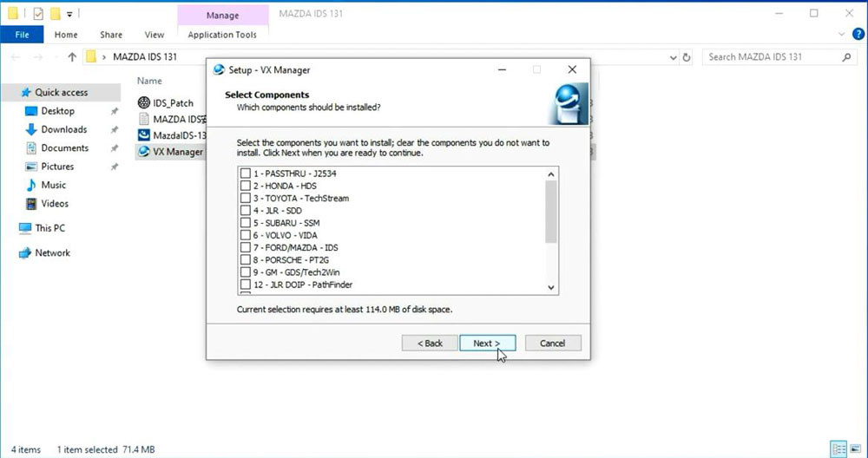Viewport: 868px width, 458px height.
Task: Check the 1 - PASSTHRU - J2534 component
Action: click(x=246, y=173)
